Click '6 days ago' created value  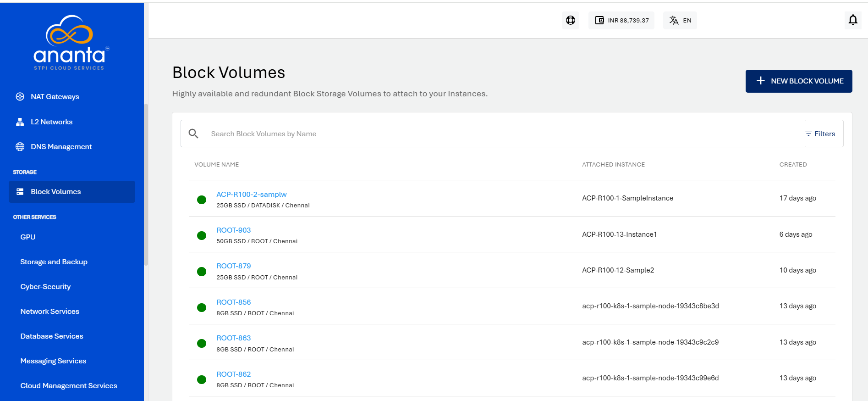pos(796,234)
